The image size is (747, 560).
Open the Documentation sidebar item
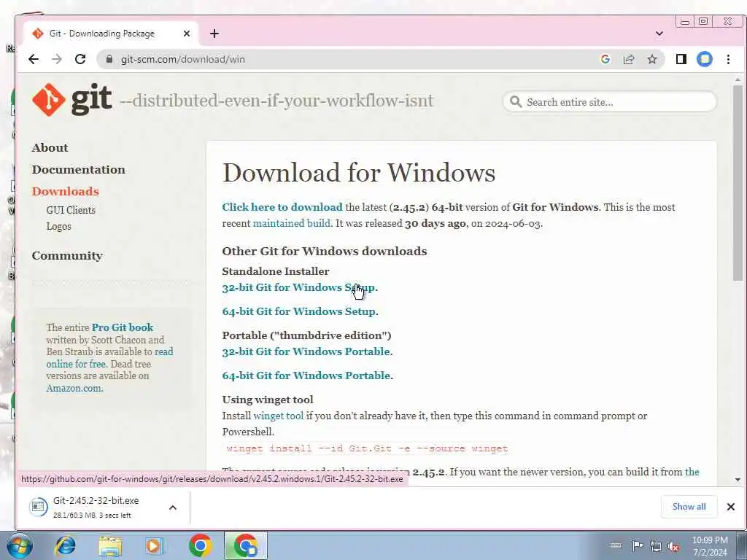coord(79,169)
